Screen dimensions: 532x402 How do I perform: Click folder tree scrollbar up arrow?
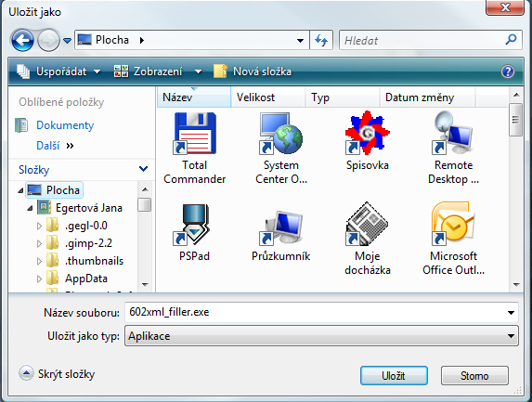[145, 189]
